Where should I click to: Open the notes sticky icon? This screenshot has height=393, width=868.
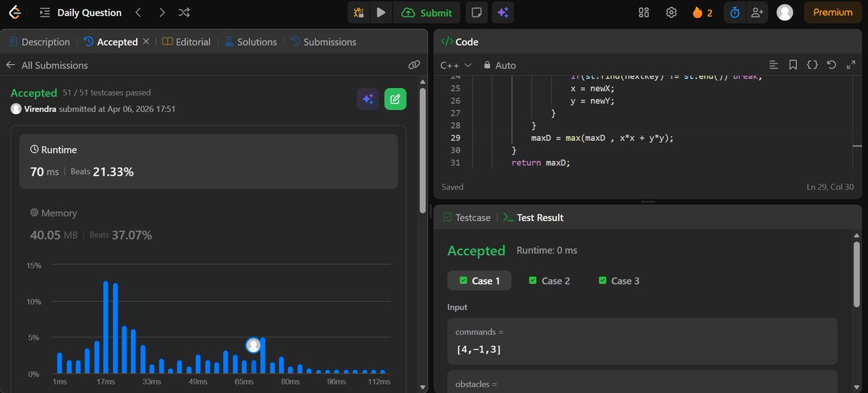[x=475, y=12]
